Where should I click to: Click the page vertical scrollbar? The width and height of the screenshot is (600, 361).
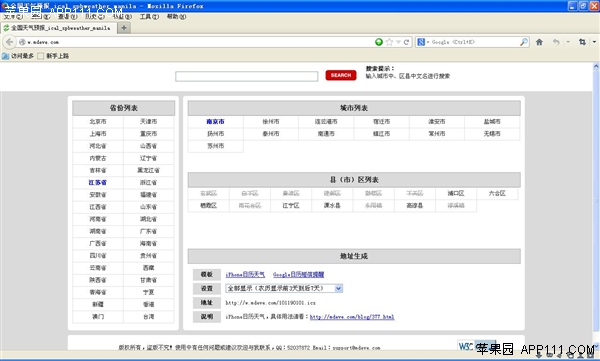[x=596, y=207]
